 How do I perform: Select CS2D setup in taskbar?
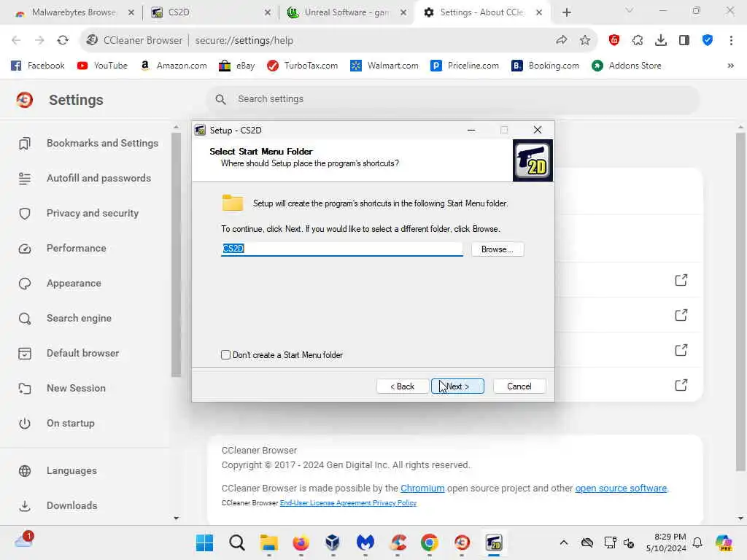[494, 542]
